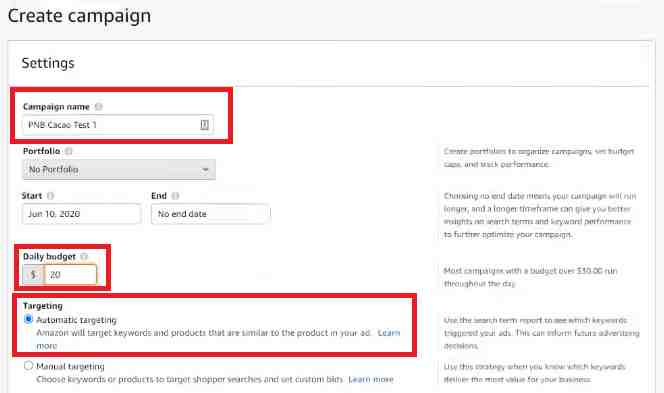Click the info icon next to Portfolio
664x393 pixels.
point(69,151)
